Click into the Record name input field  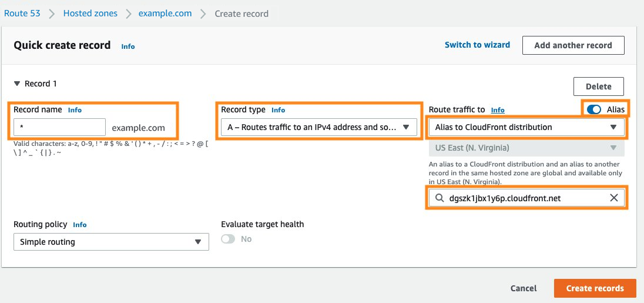(59, 127)
